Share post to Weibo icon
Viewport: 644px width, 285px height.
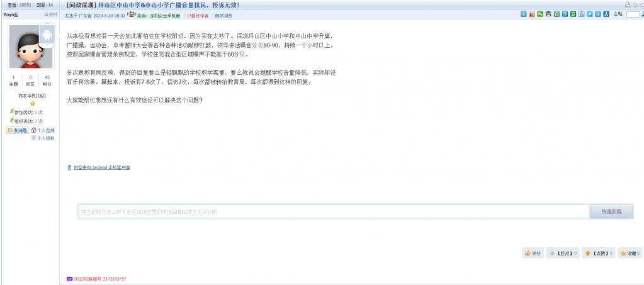coord(532,14)
